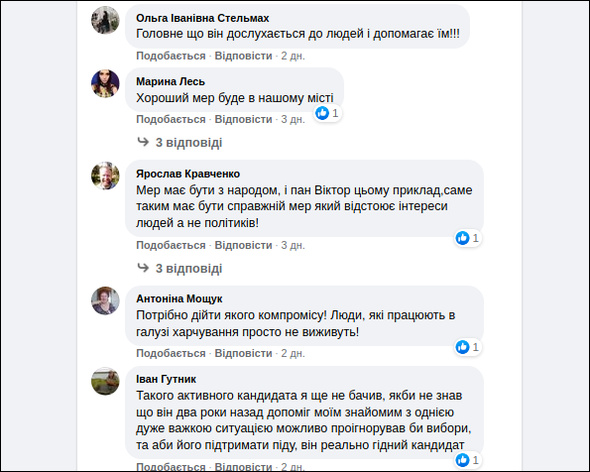Reply to Ольга Іванівна Стельмах via Відповісти
The image size is (590, 472).
click(243, 56)
